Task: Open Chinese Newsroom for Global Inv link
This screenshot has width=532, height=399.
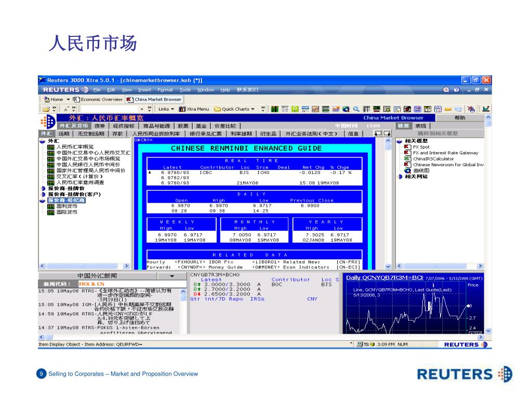Action: coord(448,165)
